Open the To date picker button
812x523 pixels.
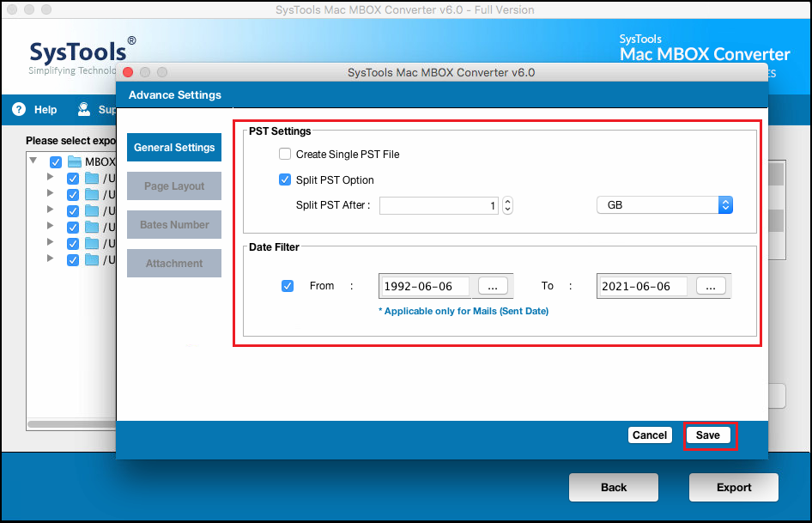[x=711, y=286]
